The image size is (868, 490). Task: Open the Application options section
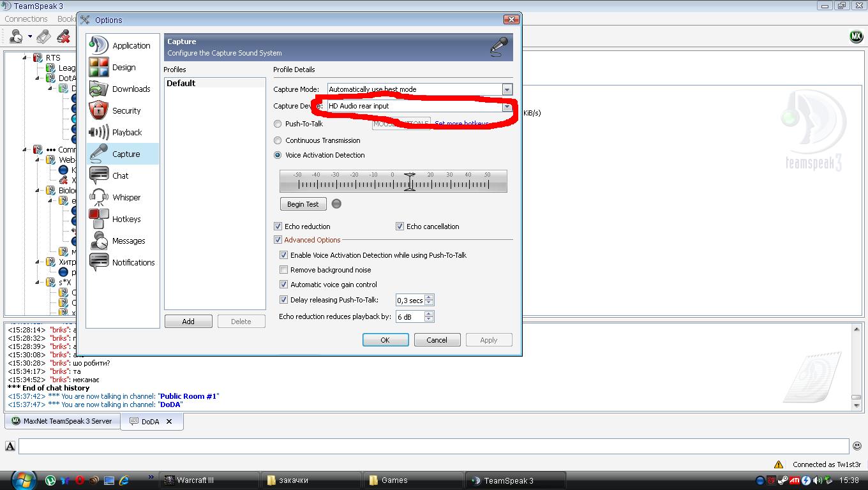pos(123,45)
